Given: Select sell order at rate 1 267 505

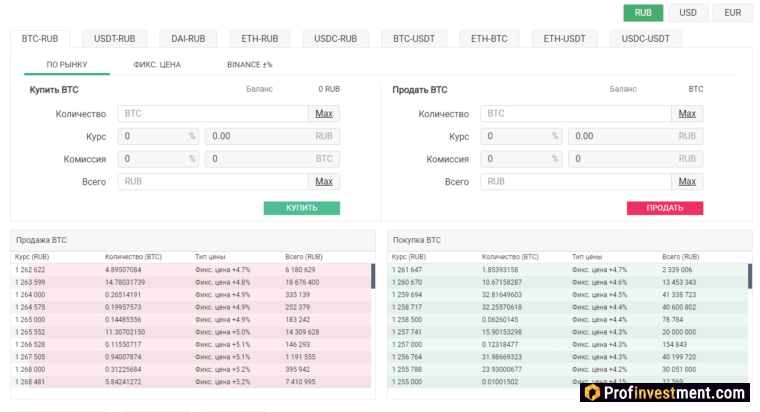Looking at the screenshot, I should coord(191,357).
